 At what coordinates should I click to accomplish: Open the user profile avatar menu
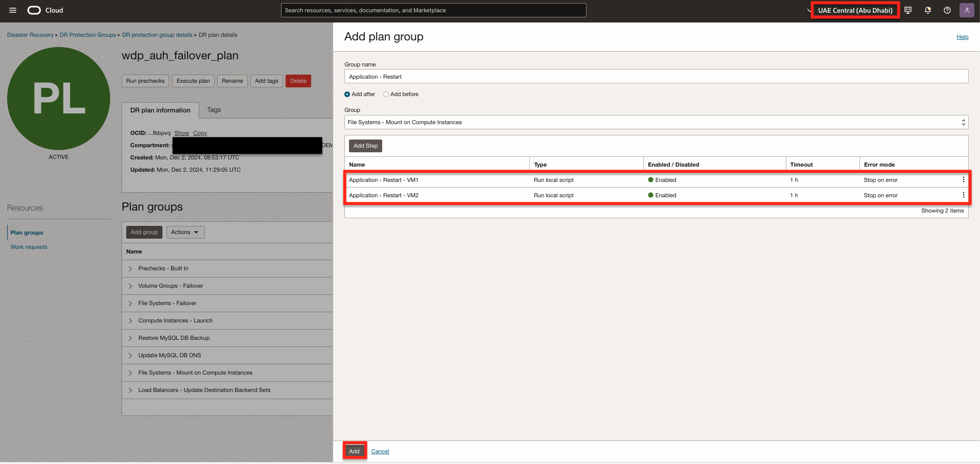click(967, 10)
